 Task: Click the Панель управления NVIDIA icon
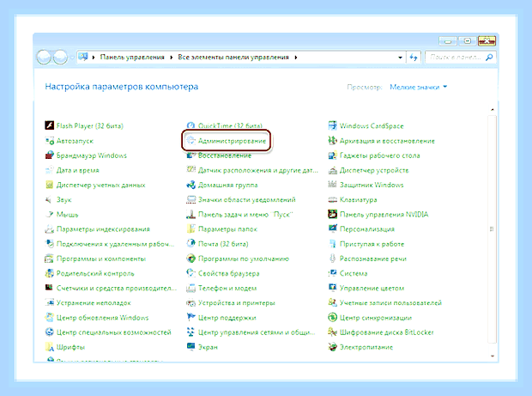(333, 214)
